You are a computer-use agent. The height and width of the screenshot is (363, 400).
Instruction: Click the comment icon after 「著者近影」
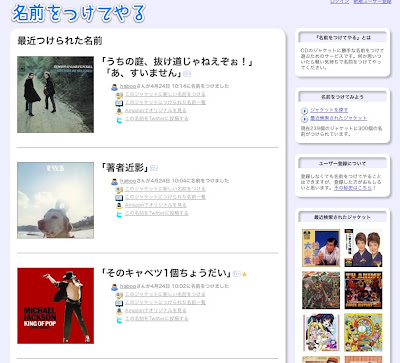(x=154, y=168)
